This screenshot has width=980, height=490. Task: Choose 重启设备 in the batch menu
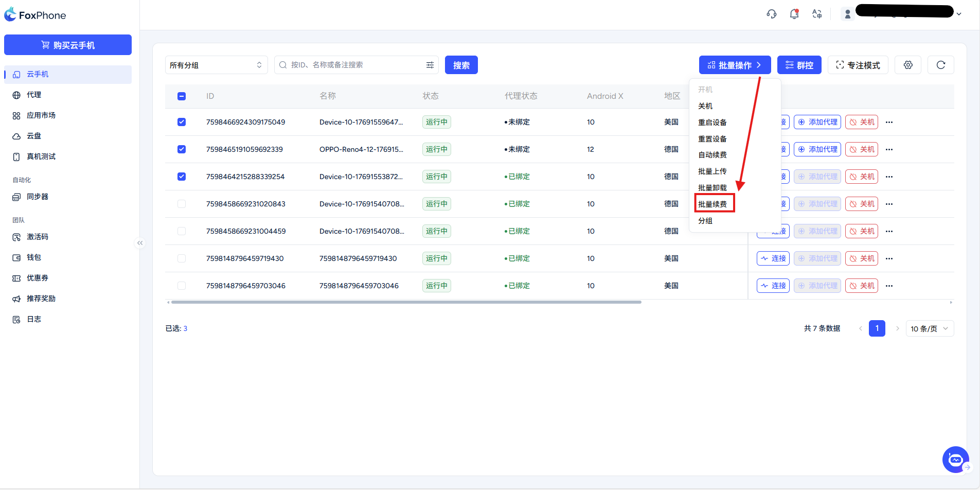click(712, 122)
